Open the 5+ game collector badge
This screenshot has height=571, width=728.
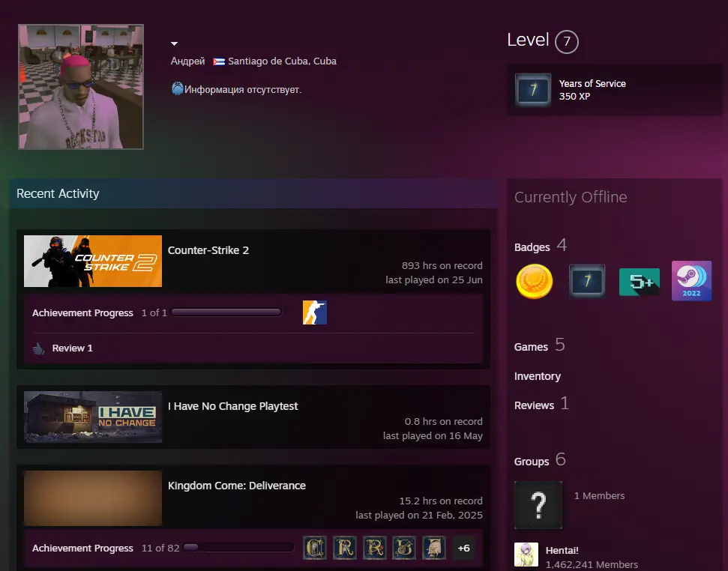[639, 282]
